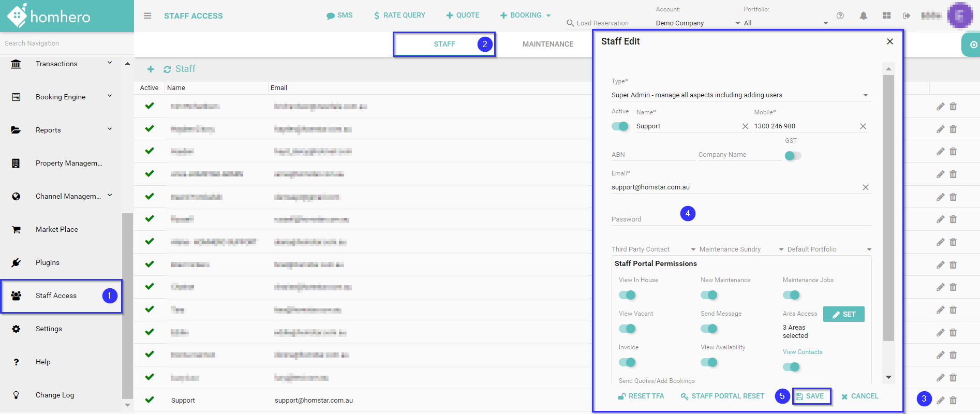Delete the Support staff row trash icon

point(953,400)
